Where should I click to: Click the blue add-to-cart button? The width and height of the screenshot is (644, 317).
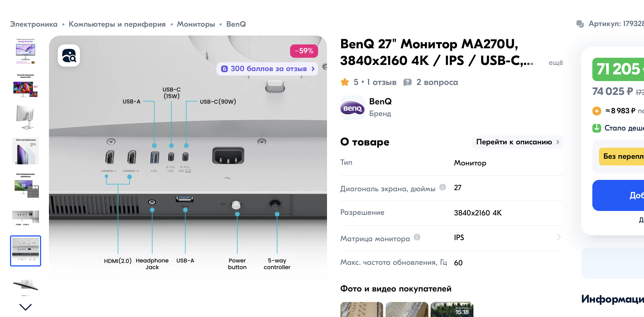pyautogui.click(x=618, y=195)
